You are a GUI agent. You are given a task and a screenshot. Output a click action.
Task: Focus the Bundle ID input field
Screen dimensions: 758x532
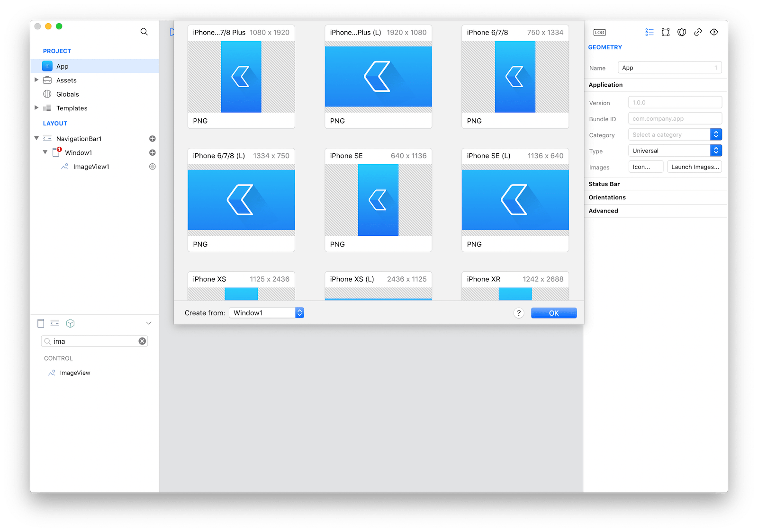675,118
